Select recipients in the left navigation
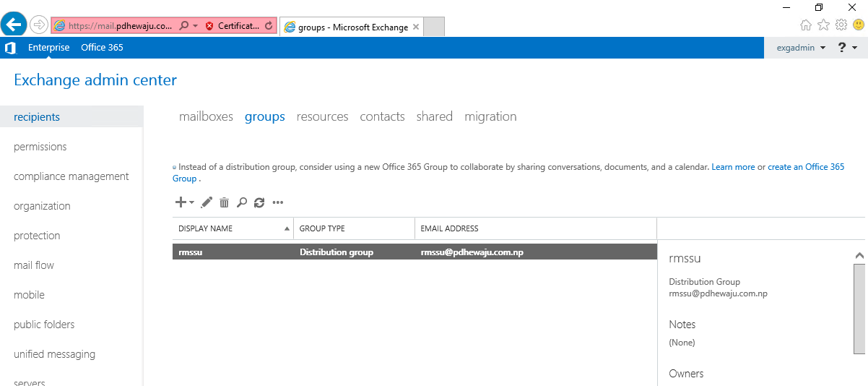 coord(71,117)
